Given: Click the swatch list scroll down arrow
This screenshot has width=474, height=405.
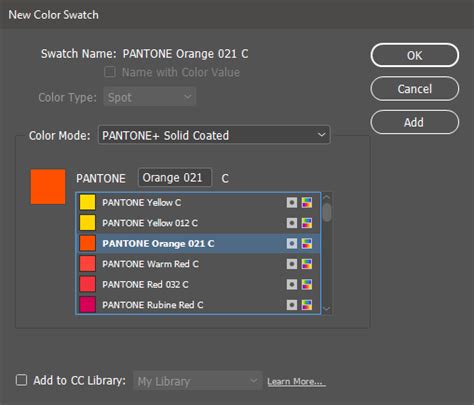Looking at the screenshot, I should pyautogui.click(x=327, y=309).
